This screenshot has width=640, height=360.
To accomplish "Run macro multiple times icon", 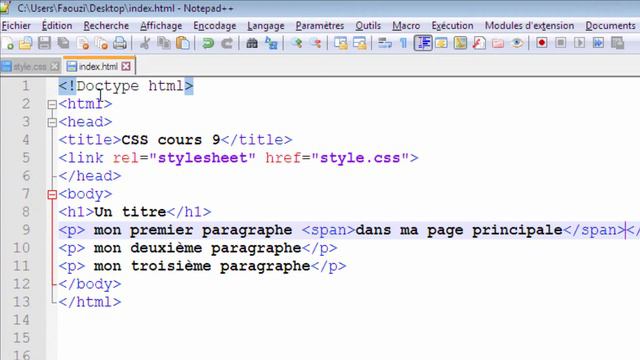I will [x=598, y=43].
